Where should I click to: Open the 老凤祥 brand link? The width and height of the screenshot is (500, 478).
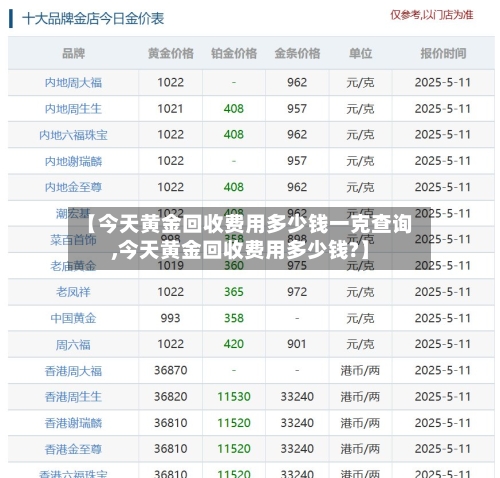coord(73,292)
